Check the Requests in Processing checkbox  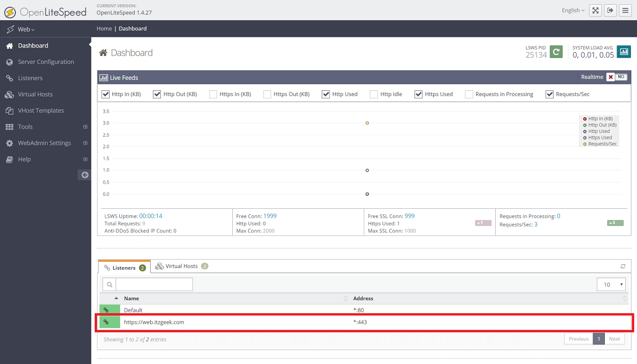click(x=469, y=94)
